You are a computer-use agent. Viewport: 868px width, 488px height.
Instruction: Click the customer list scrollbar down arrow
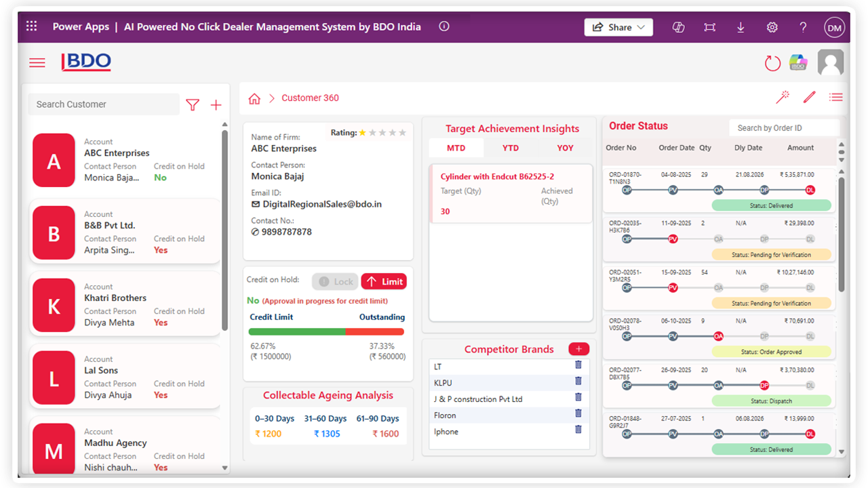coord(225,468)
